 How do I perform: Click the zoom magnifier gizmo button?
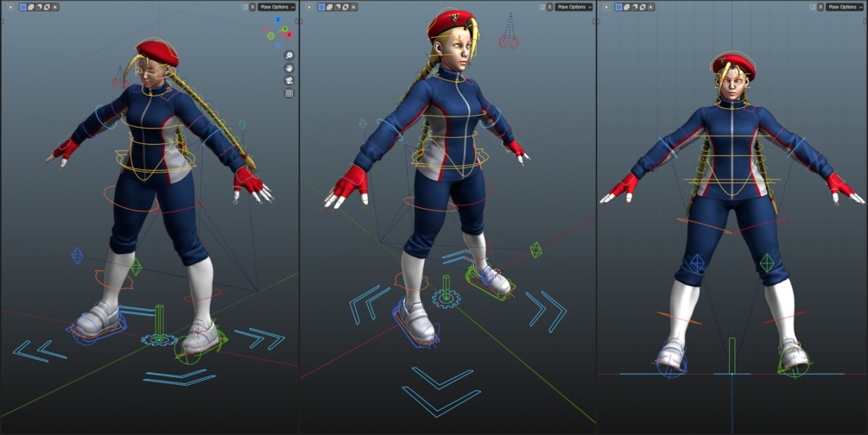288,55
